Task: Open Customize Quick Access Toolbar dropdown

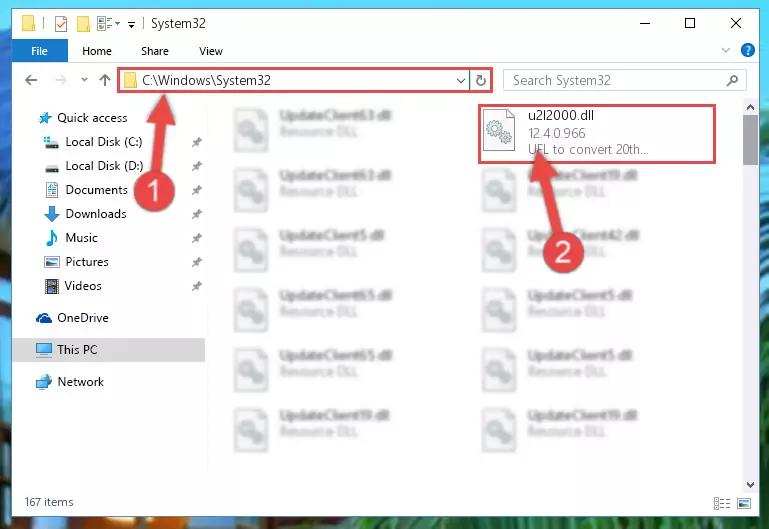Action: [131, 24]
